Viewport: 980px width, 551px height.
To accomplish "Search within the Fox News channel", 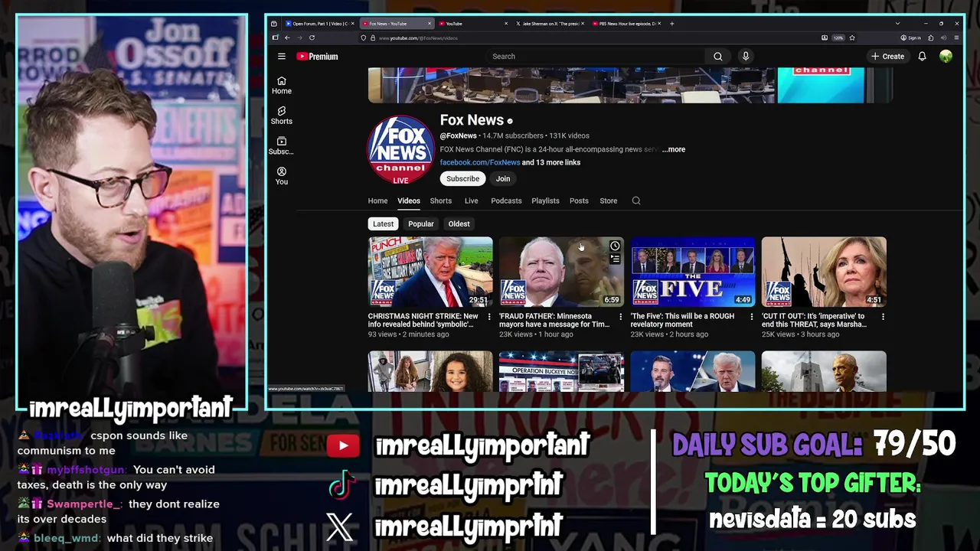I will click(636, 201).
